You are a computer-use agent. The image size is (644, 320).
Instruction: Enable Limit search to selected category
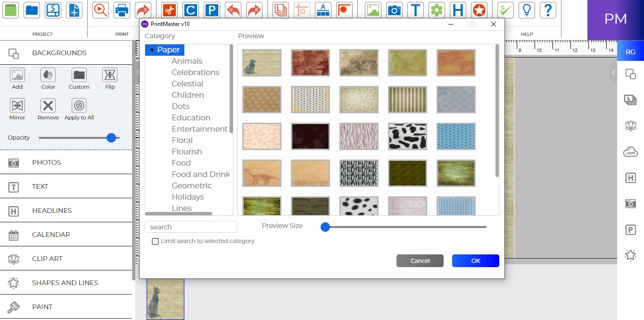coord(155,241)
